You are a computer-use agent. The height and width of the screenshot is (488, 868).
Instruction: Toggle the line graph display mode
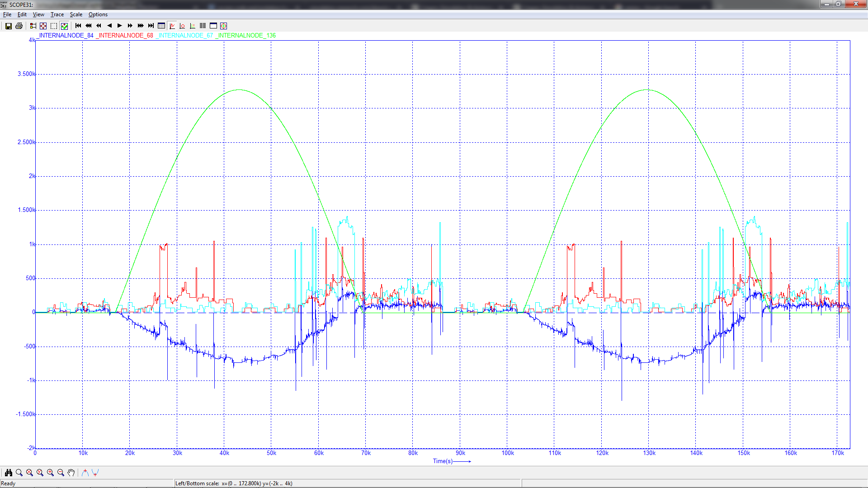[x=172, y=26]
